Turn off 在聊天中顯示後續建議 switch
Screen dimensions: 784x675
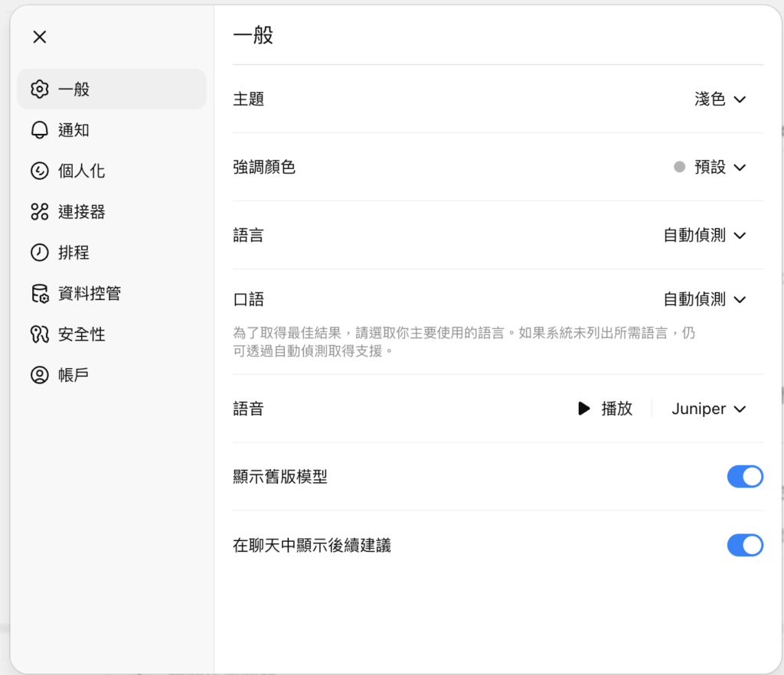click(744, 545)
